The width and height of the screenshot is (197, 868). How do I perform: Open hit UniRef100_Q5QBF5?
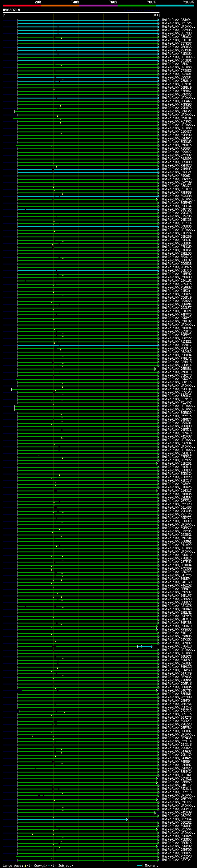click(x=177, y=145)
